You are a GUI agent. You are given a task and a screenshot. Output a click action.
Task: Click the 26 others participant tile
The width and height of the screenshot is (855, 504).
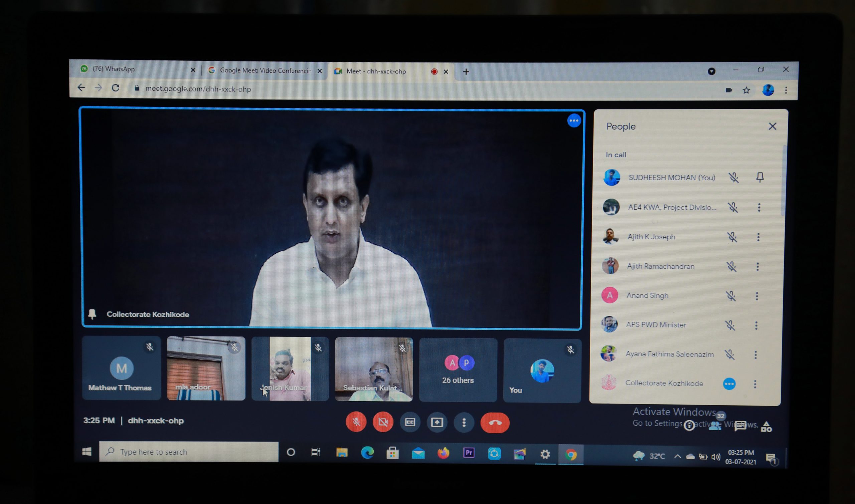pyautogui.click(x=458, y=370)
